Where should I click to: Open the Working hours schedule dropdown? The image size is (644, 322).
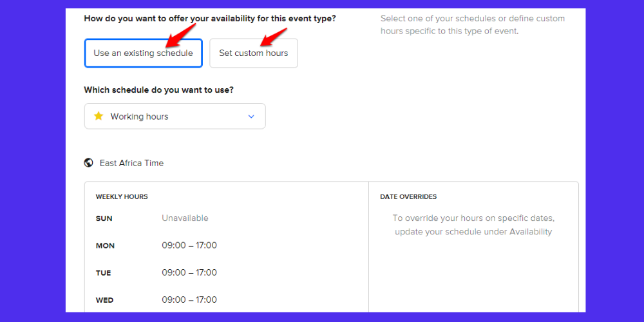pyautogui.click(x=175, y=116)
